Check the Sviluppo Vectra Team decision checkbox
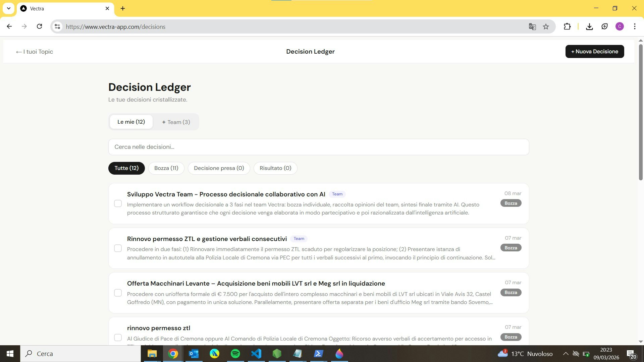This screenshot has height=362, width=644. (118, 204)
